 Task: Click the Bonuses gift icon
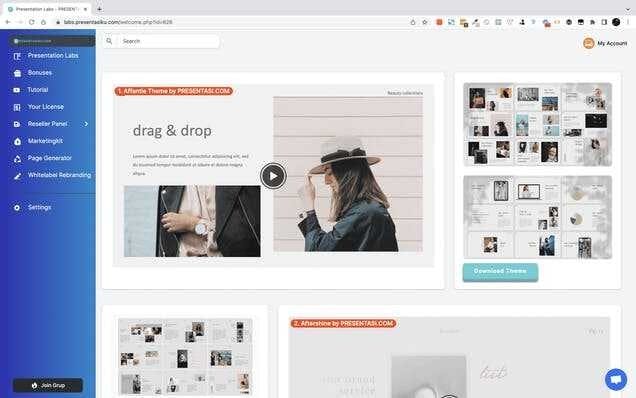coord(17,73)
